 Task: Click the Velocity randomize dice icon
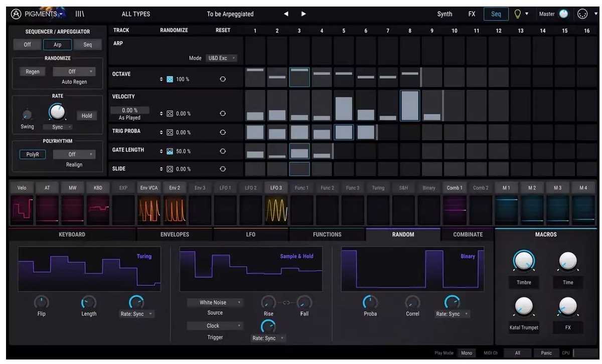(x=170, y=114)
